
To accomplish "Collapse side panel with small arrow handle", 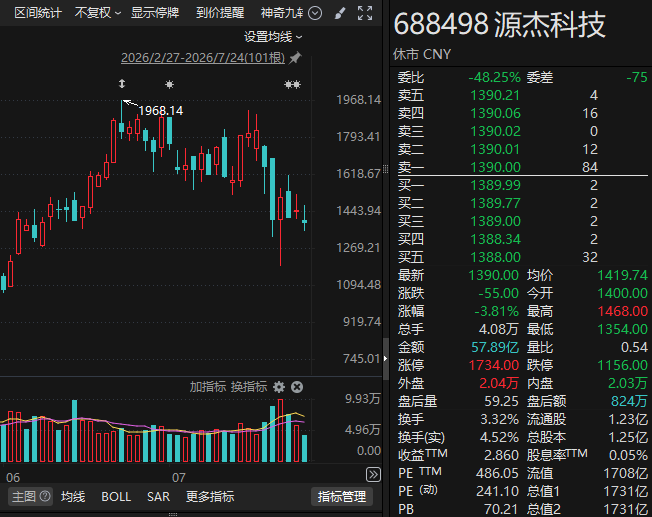I will (385, 359).
